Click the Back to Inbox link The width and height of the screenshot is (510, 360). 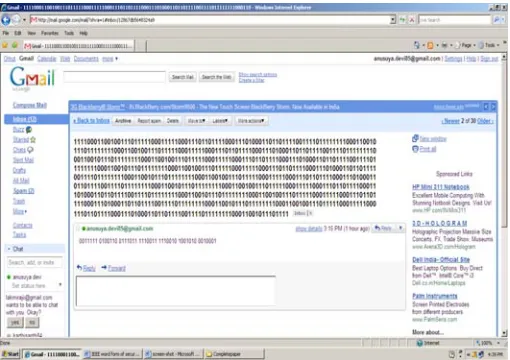click(x=92, y=121)
